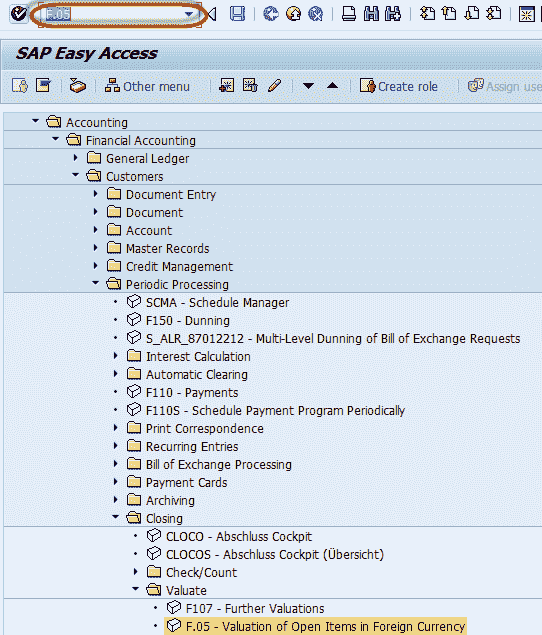
Task: Expand the Payment Cards folder
Action: point(115,482)
